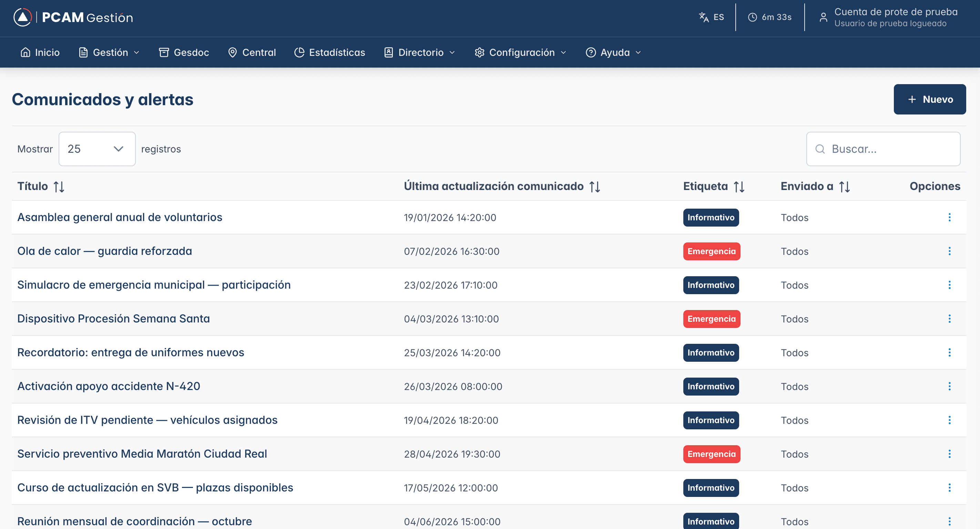The image size is (980, 529).
Task: Open Simulacro de emergencia municipal comunicado
Action: 154,285
